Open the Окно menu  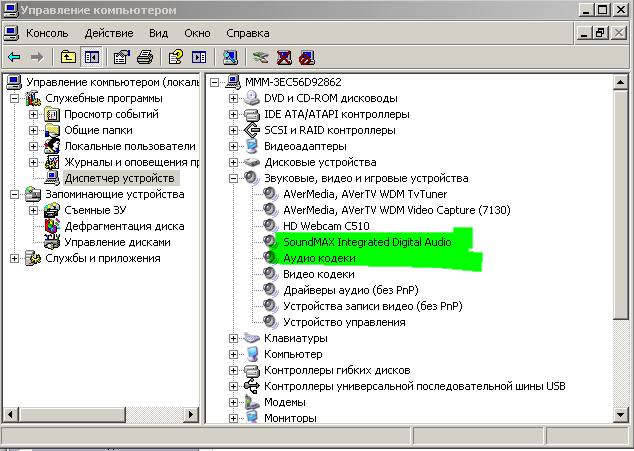click(x=197, y=33)
